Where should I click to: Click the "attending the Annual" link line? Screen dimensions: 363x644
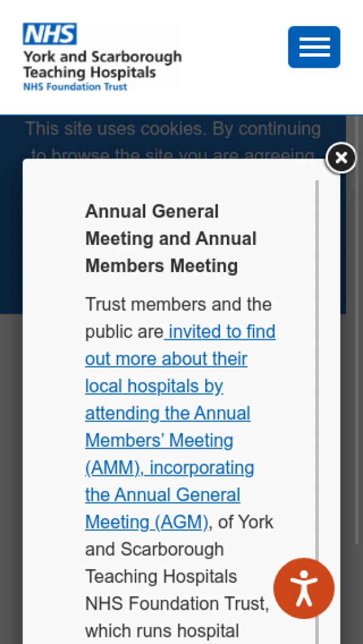(x=168, y=413)
